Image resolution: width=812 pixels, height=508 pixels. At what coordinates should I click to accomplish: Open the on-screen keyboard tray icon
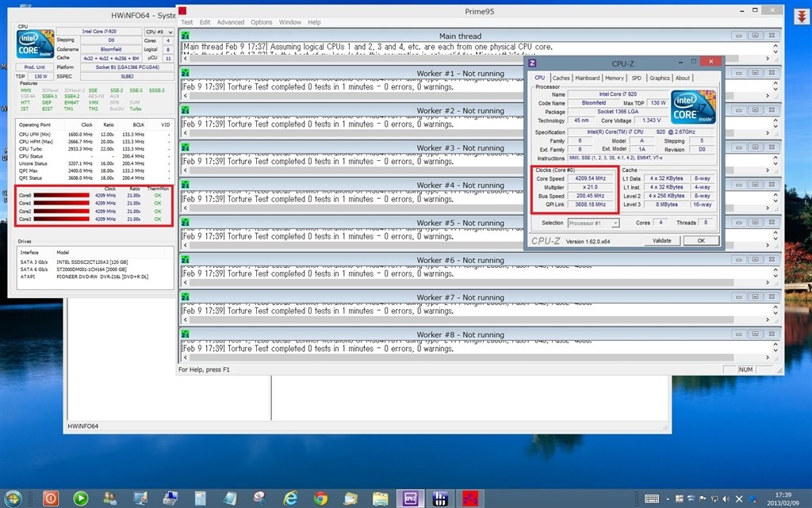[652, 498]
